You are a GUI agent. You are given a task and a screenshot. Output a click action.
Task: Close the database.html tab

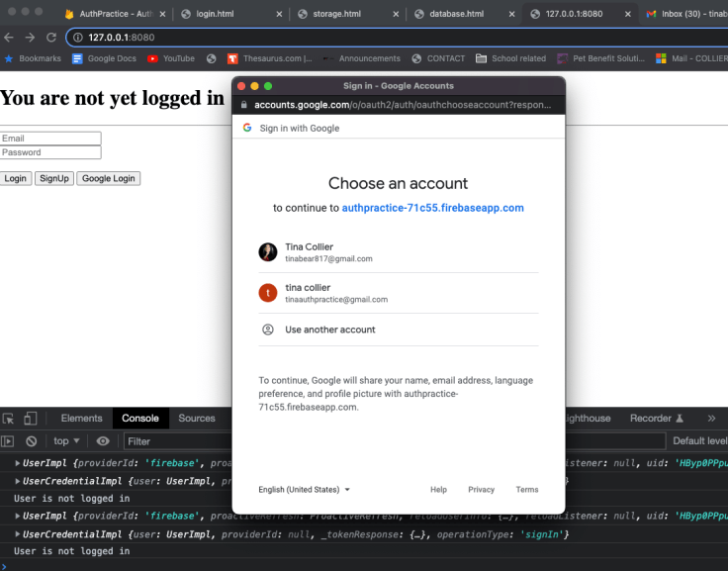(511, 14)
